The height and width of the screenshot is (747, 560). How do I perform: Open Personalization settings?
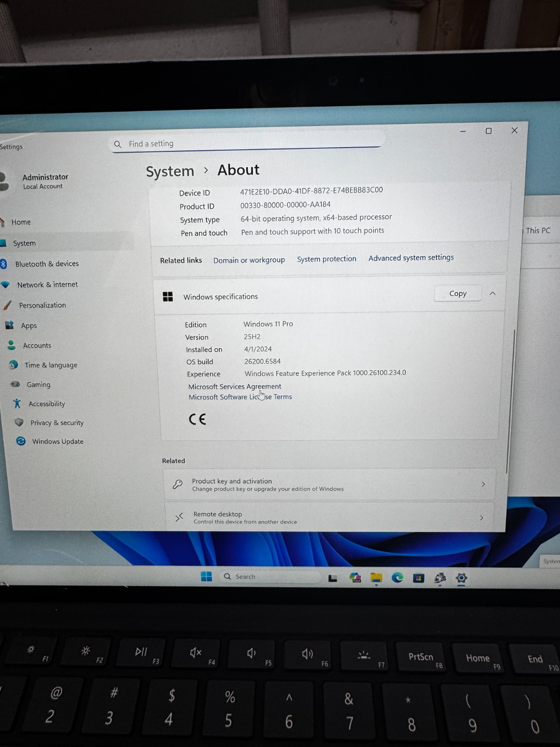[x=42, y=305]
